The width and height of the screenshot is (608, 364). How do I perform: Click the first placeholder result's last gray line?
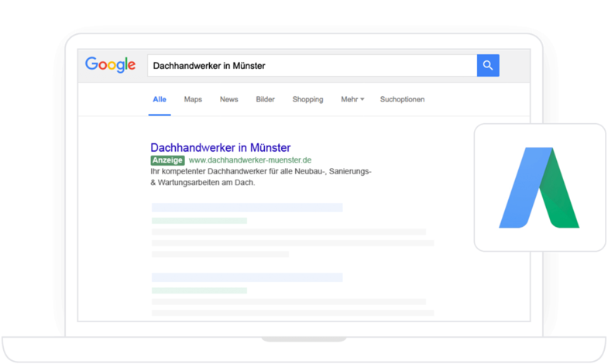[220, 254]
